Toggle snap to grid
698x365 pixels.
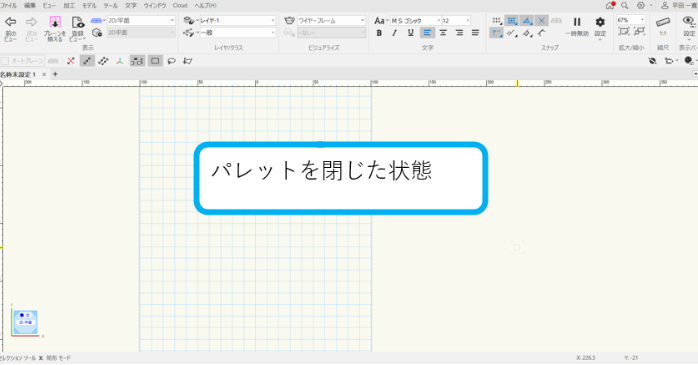tap(496, 20)
